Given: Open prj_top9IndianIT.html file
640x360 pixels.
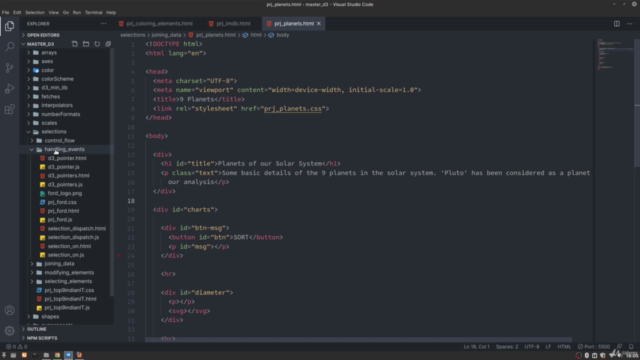Looking at the screenshot, I should point(70,299).
